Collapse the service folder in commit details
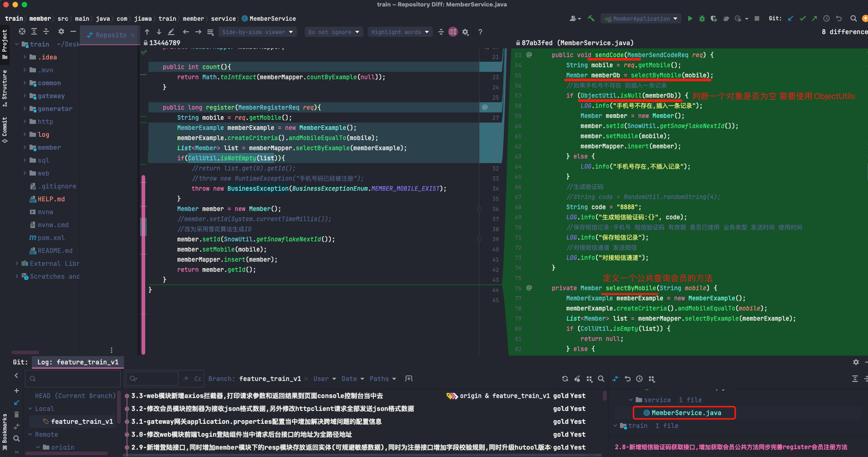Viewport: 868px width, 457px height. [631, 400]
